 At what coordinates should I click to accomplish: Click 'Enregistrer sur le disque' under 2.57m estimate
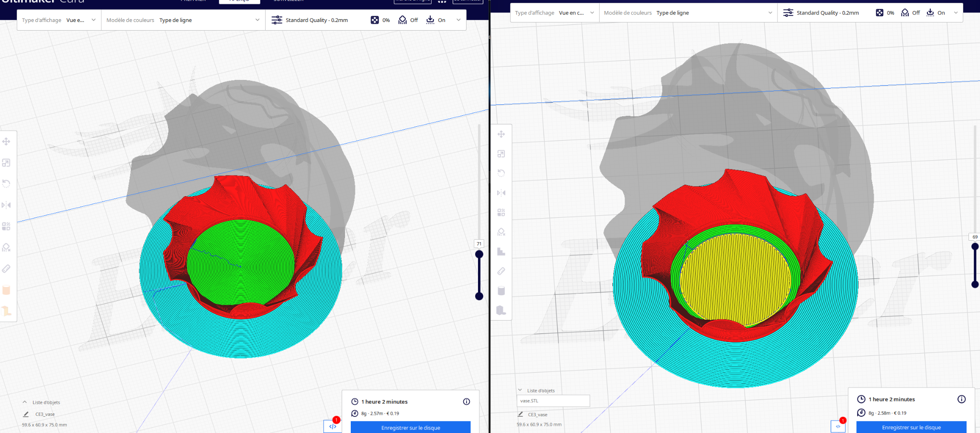click(411, 427)
